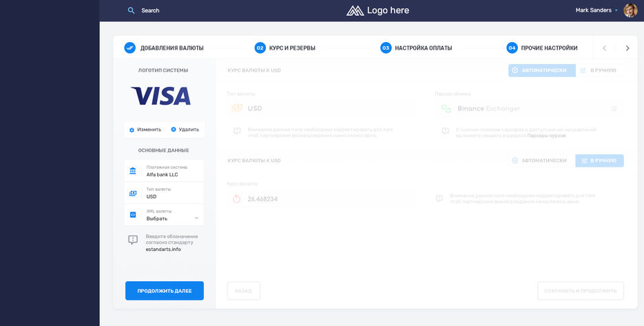Open the Парсеры курсов link
Viewport: 644px width, 326px height.
tap(546, 136)
